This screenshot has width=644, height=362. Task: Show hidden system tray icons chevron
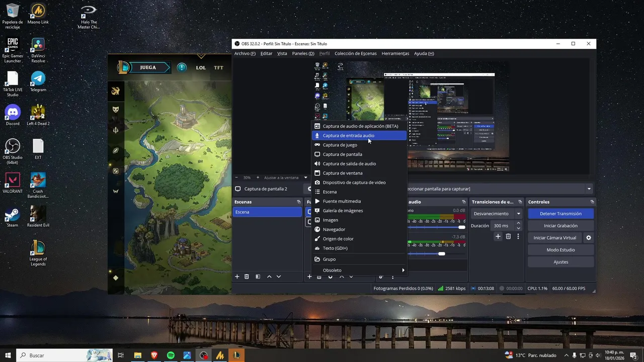click(567, 355)
